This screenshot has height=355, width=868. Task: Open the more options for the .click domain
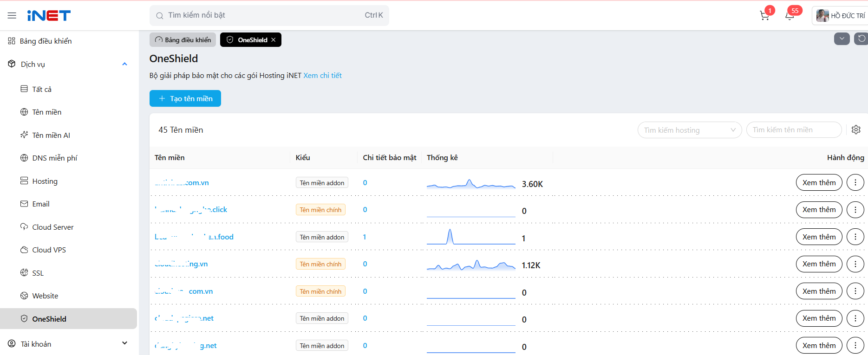click(855, 210)
